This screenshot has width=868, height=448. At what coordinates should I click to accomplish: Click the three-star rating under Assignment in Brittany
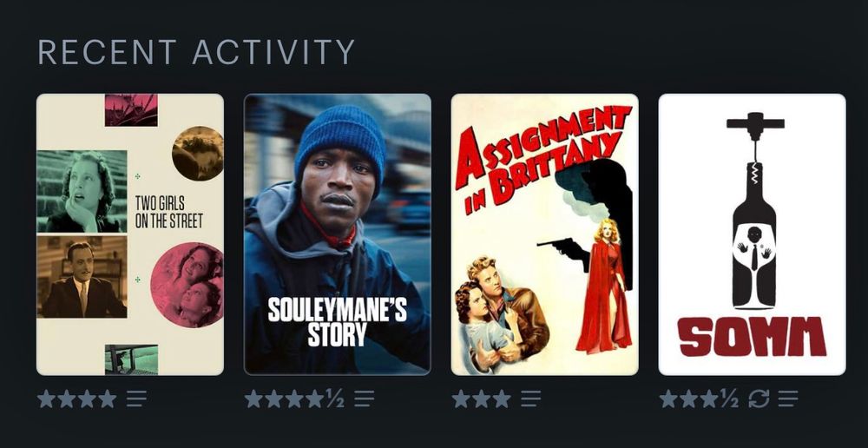coord(481,399)
